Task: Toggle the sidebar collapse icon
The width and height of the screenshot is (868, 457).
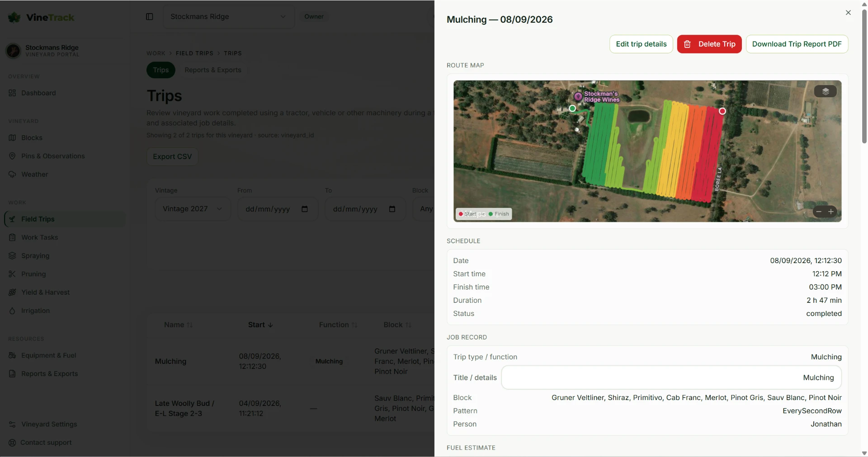Action: (x=150, y=17)
